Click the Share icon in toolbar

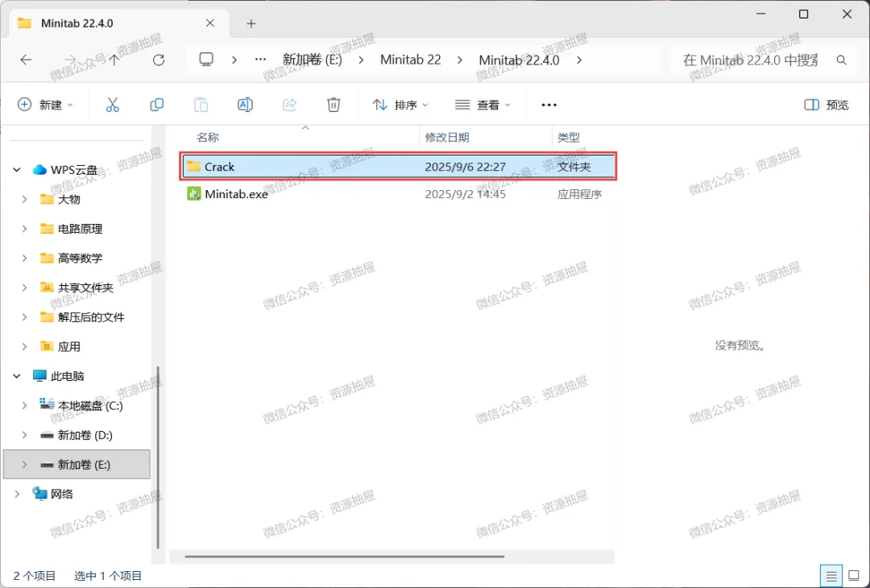coord(290,105)
